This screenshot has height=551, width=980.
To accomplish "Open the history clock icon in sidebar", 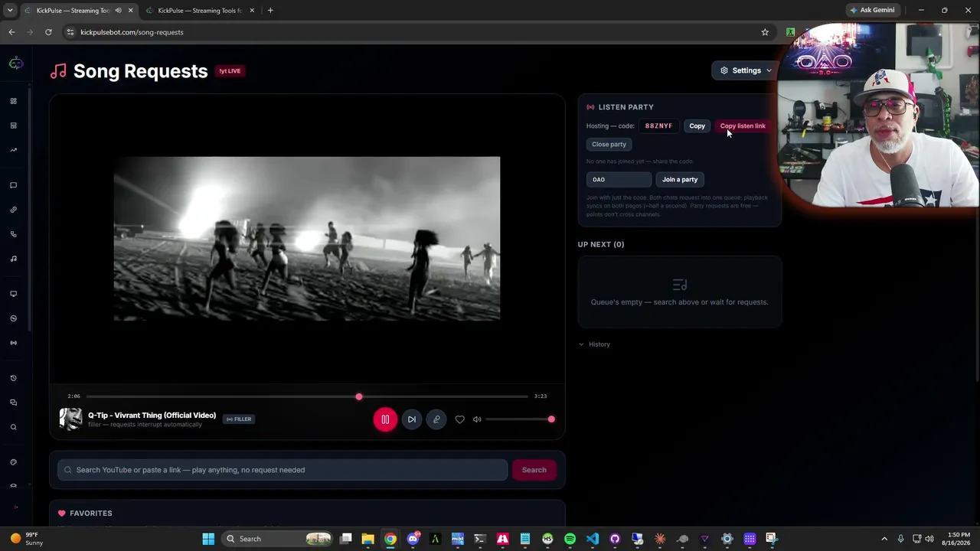I will coord(13,378).
